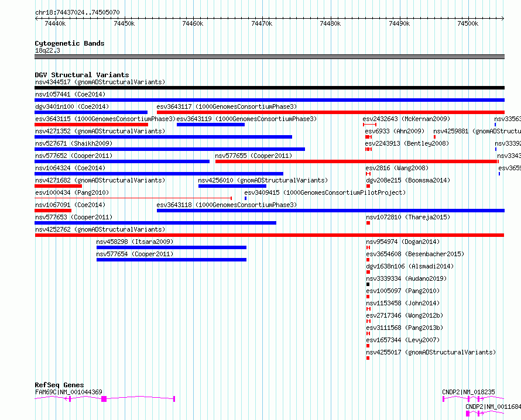Select esv3409415 PilotProject variant label
The image size is (521, 420).
coord(325,192)
